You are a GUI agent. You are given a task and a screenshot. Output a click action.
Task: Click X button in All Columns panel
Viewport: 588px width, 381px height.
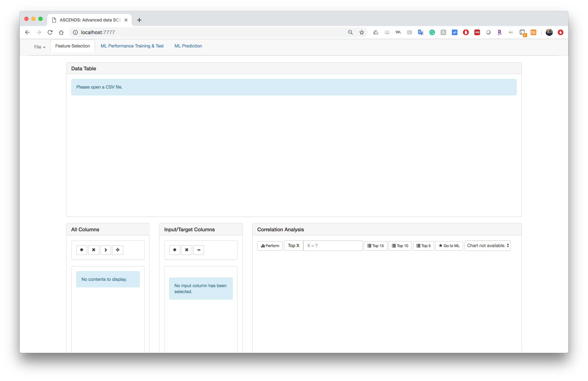94,250
